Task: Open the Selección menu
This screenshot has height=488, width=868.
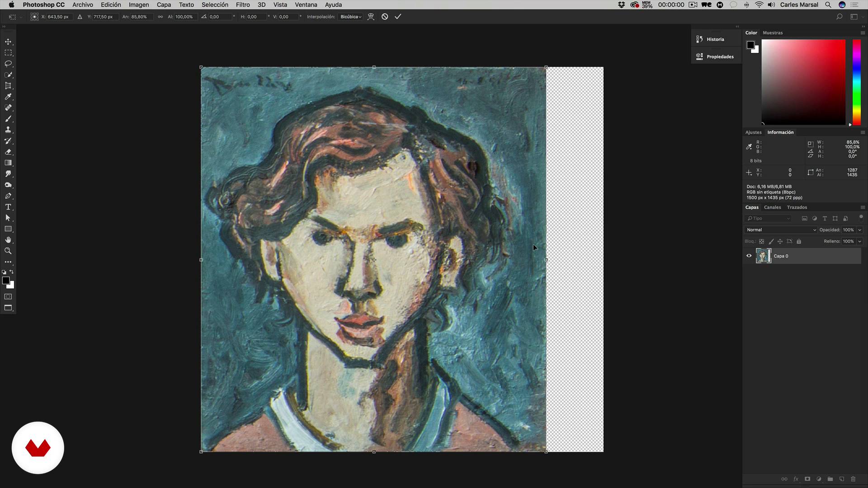Action: coord(215,5)
